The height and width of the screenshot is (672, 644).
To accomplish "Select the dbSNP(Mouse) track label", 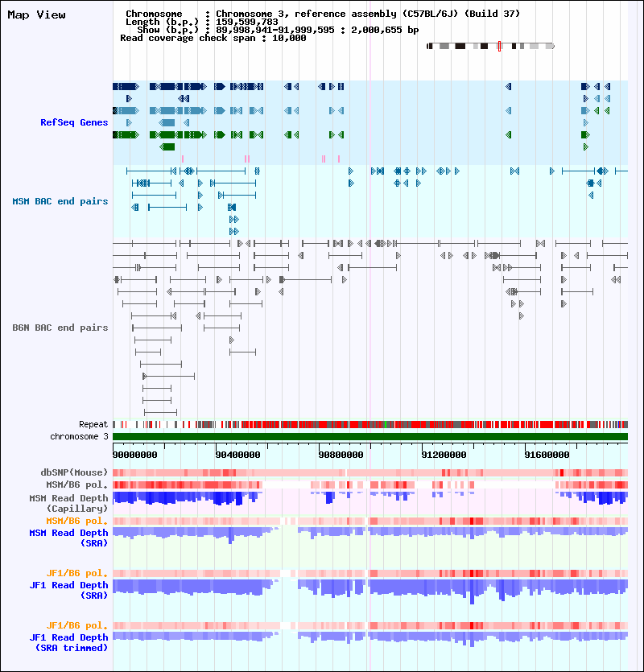I will tap(74, 472).
